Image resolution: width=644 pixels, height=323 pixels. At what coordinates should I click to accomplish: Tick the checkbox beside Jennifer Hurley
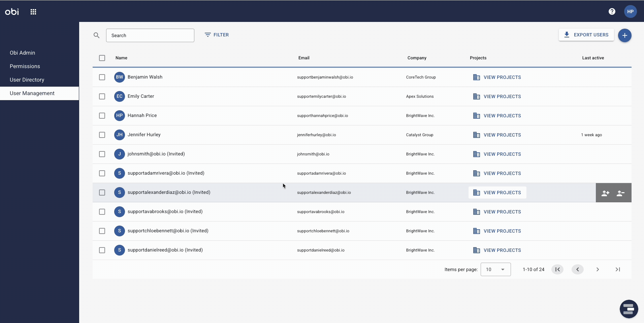[102, 135]
